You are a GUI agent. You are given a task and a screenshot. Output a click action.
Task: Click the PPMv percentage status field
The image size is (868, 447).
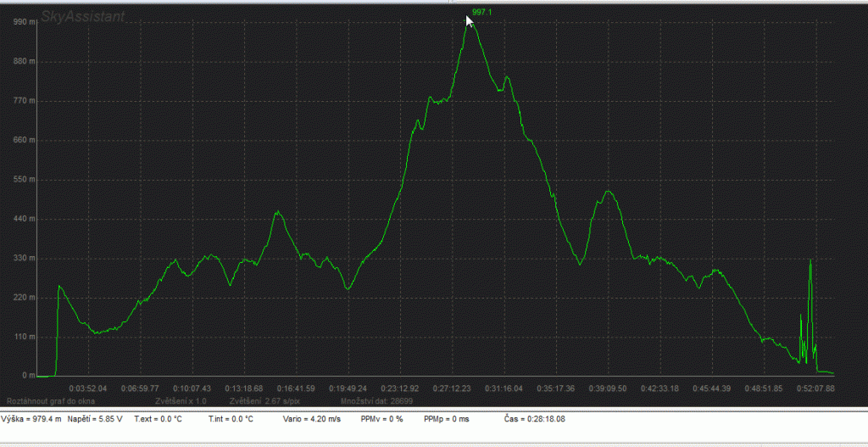(x=381, y=419)
